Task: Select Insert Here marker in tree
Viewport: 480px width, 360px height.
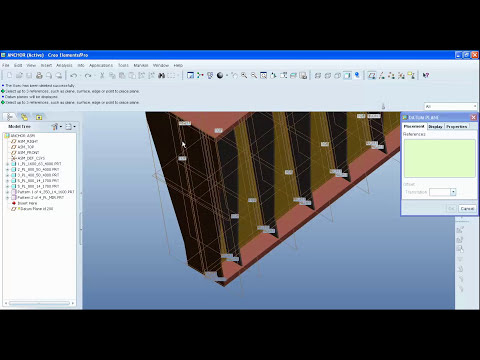Action: pyautogui.click(x=24, y=203)
